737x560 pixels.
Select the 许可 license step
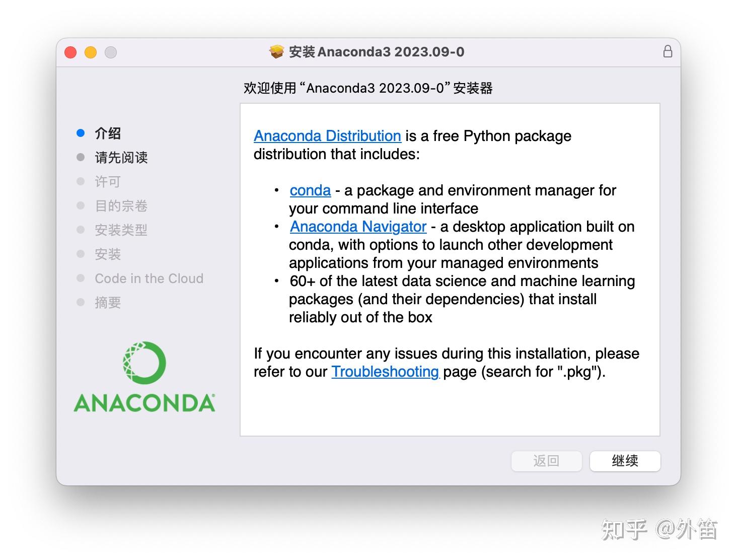point(108,181)
